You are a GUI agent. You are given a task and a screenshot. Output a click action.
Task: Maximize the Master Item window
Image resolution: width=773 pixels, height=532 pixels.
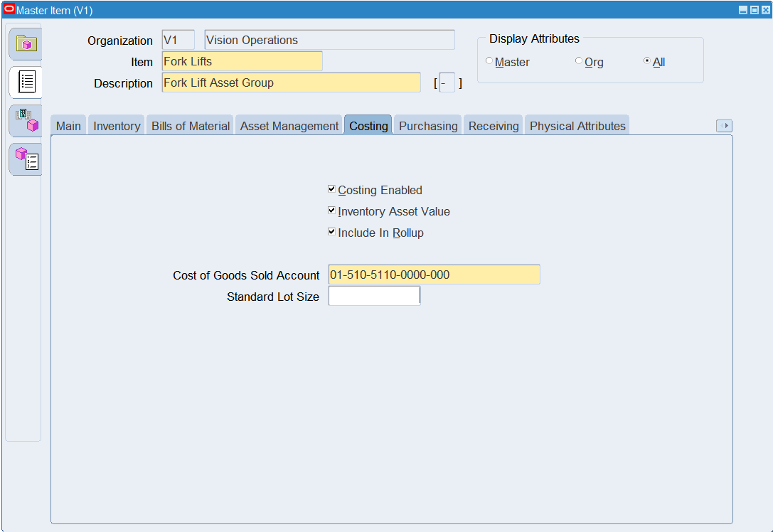(x=755, y=10)
